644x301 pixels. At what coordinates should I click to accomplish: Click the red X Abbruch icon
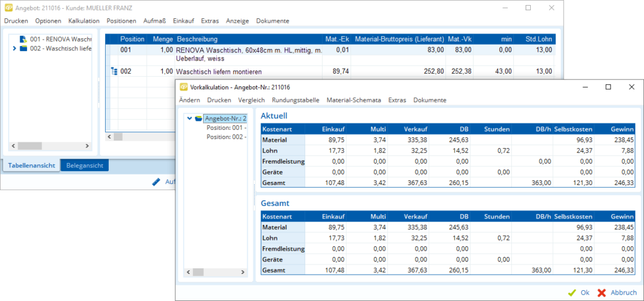tap(601, 292)
